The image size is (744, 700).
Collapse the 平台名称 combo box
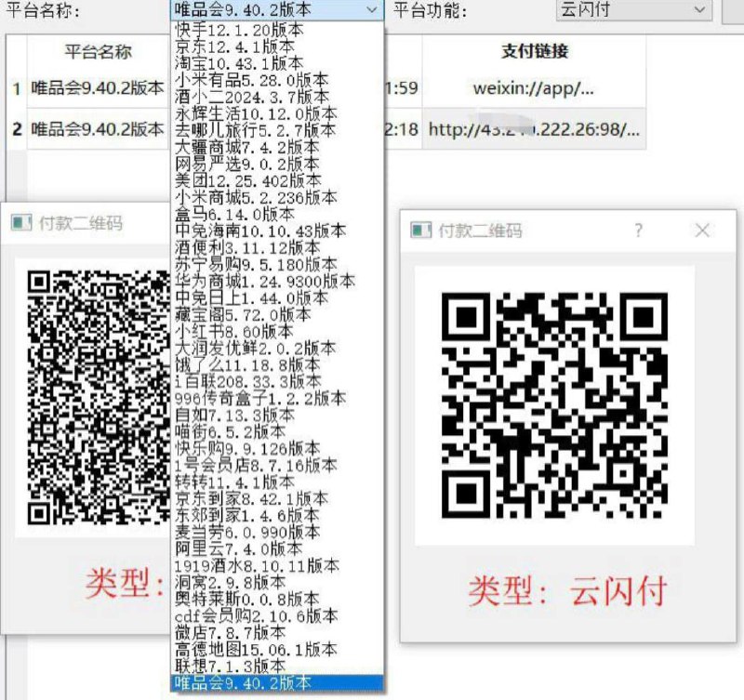coord(276,9)
